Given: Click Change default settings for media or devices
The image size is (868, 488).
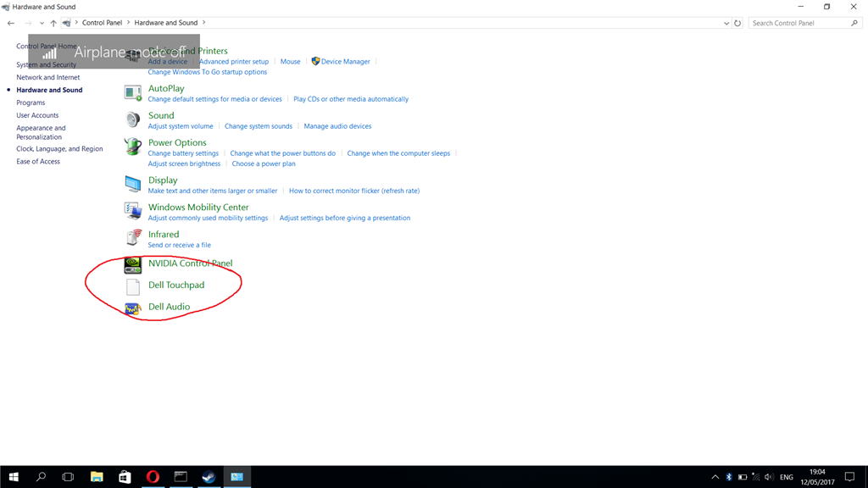Looking at the screenshot, I should pyautogui.click(x=214, y=99).
